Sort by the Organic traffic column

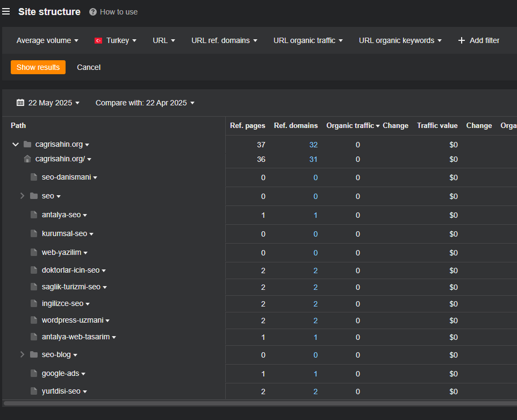(353, 126)
